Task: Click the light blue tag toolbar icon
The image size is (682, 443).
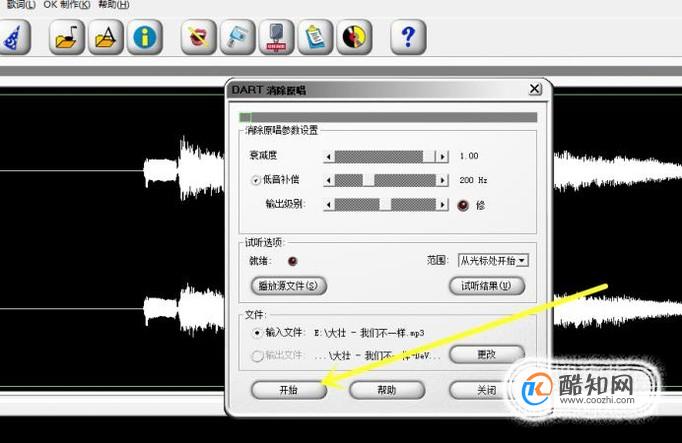Action: (237, 37)
